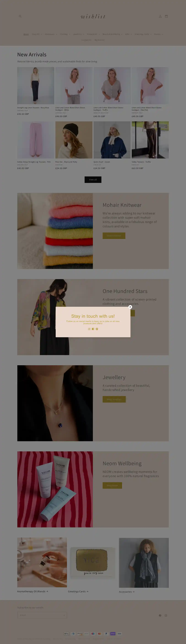Open the search magnifier icon in header

[x=20, y=16]
